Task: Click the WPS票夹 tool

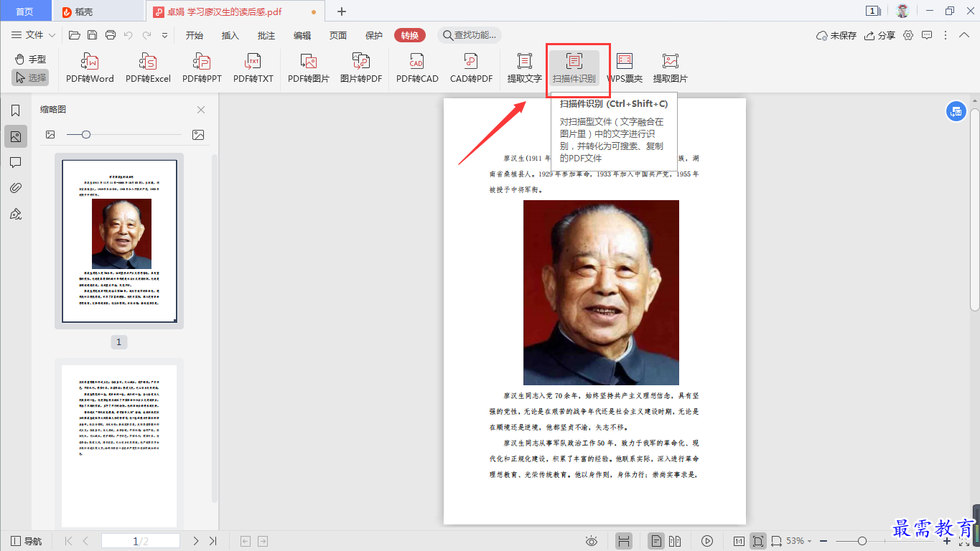Action: click(625, 69)
